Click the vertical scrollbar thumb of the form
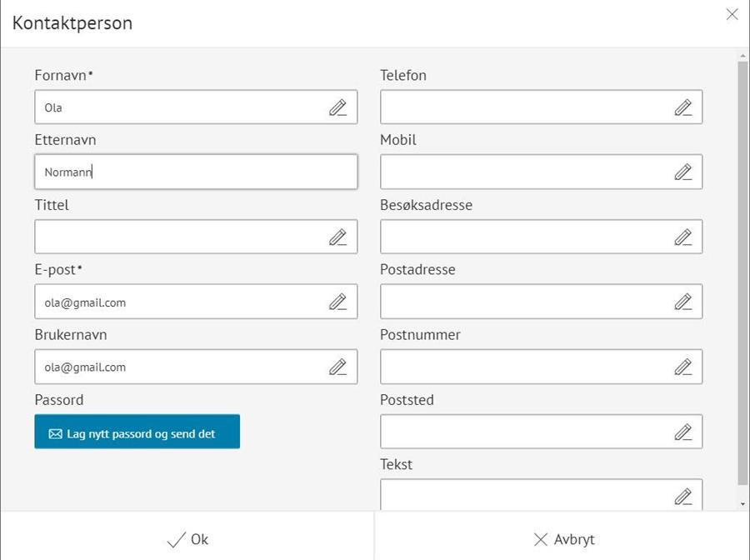Image resolution: width=750 pixels, height=560 pixels. pyautogui.click(x=742, y=267)
